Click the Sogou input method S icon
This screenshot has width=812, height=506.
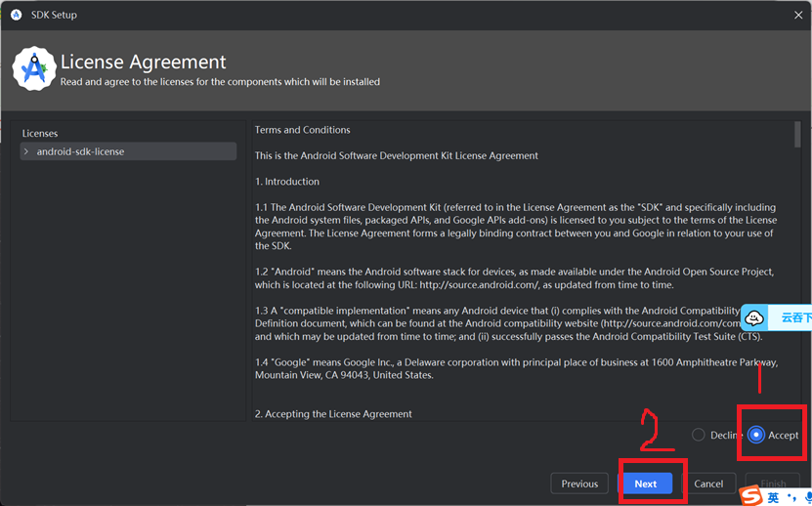[x=749, y=496]
